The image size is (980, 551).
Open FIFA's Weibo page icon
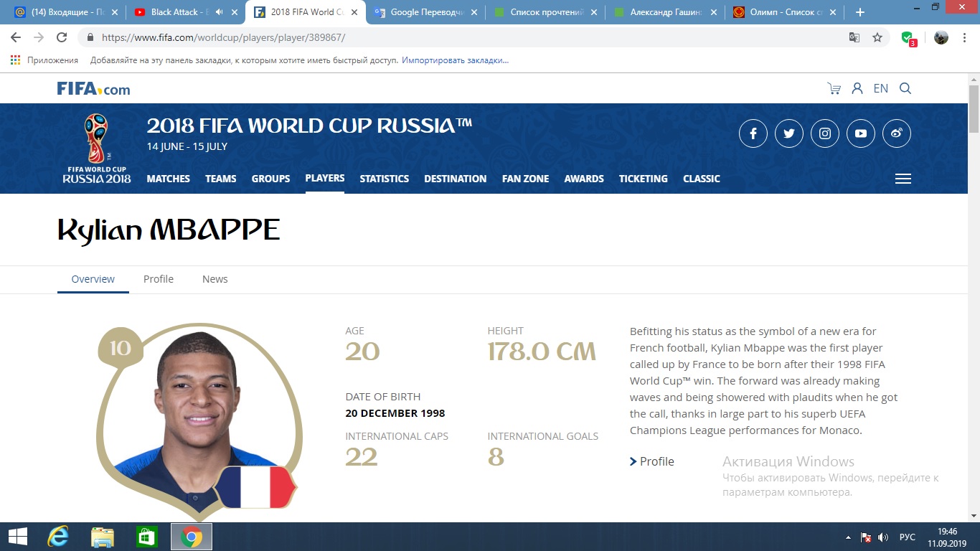coord(897,133)
